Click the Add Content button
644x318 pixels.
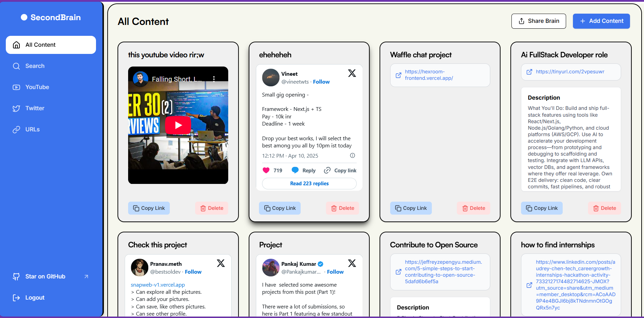pos(601,21)
